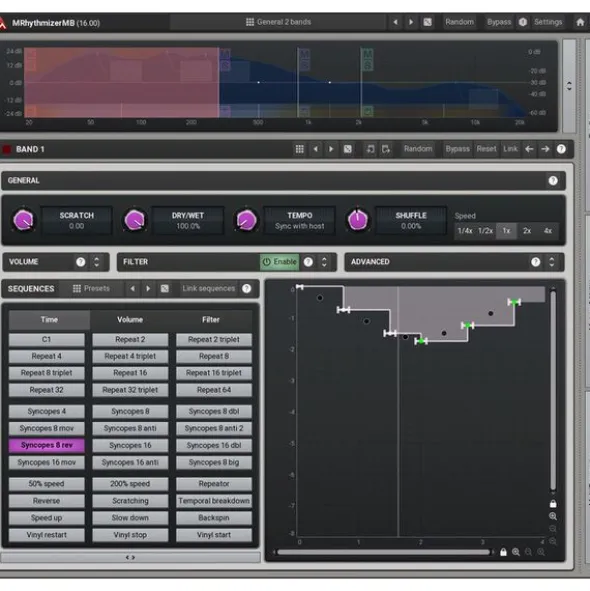The height and width of the screenshot is (591, 590).
Task: Click the Shuffle knob
Action: pyautogui.click(x=358, y=220)
